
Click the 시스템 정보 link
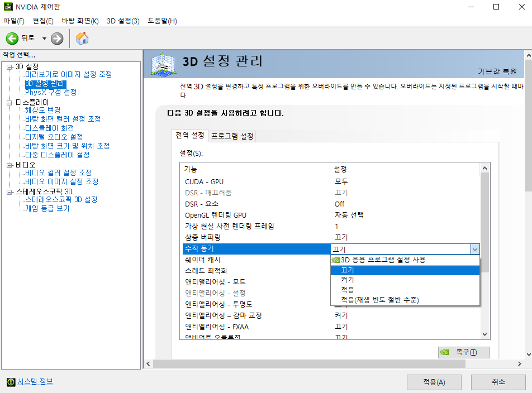35,382
